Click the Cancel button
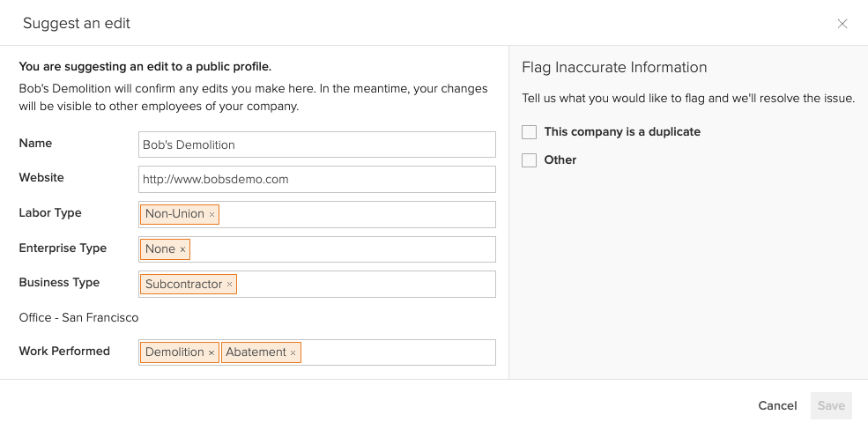Image resolution: width=868 pixels, height=430 pixels. 777,405
